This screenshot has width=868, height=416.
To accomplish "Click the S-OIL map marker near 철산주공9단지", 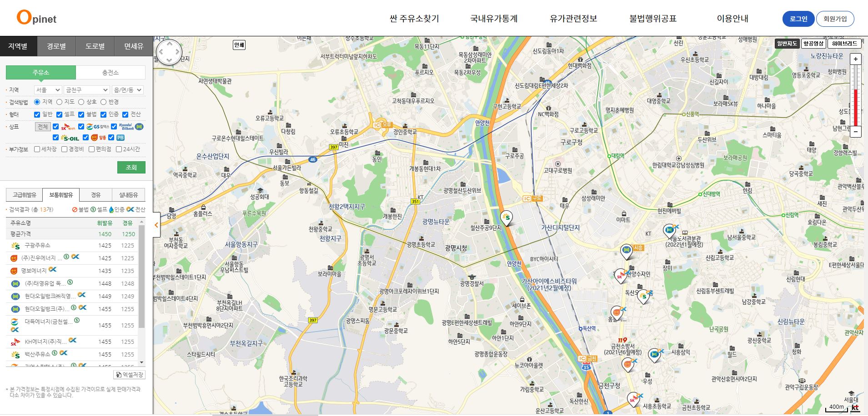I will pos(507,218).
